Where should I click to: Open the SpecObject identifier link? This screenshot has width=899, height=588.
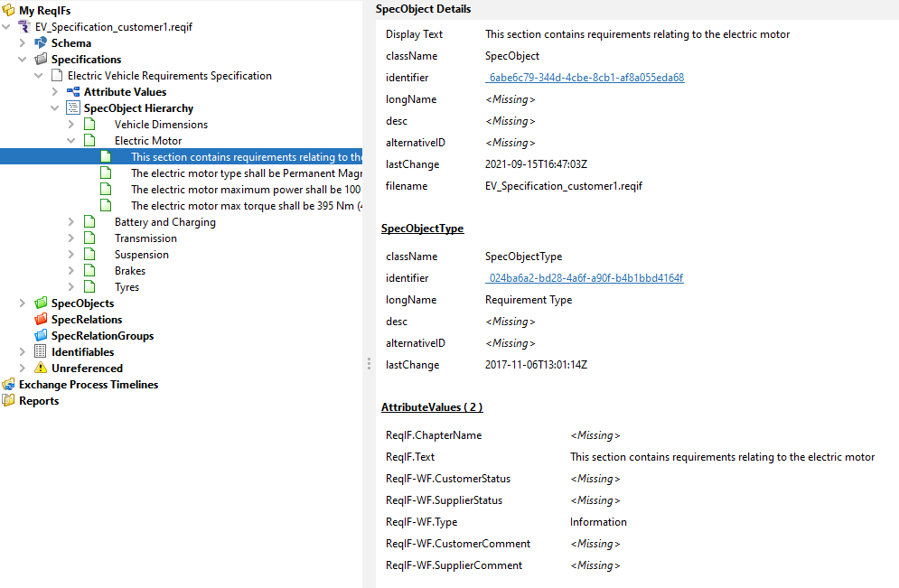click(585, 78)
